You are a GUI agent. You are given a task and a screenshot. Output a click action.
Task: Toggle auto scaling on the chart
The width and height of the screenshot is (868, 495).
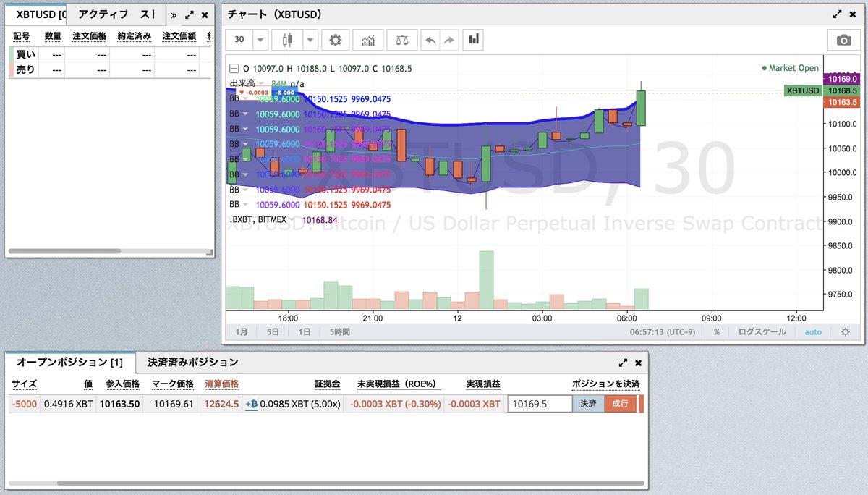click(813, 331)
